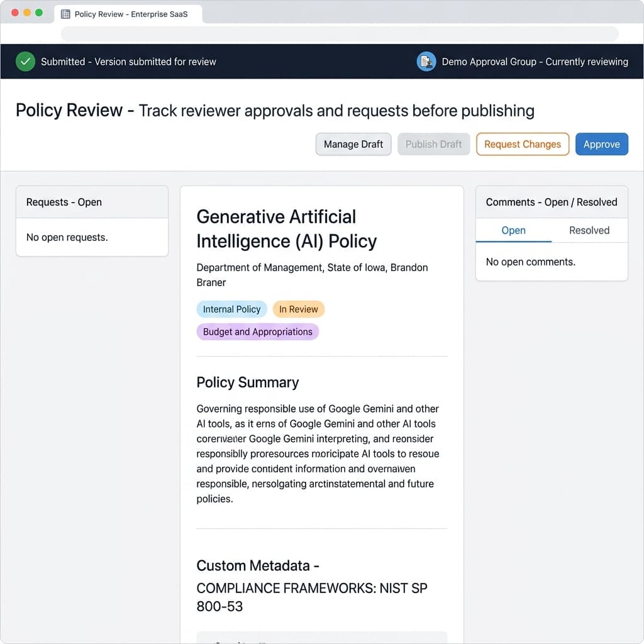Select the Open comments tab

513,231
